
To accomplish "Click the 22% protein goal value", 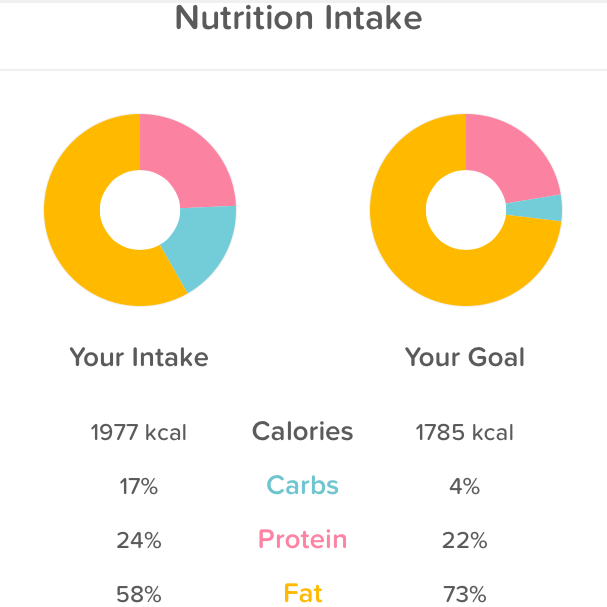I will [465, 541].
